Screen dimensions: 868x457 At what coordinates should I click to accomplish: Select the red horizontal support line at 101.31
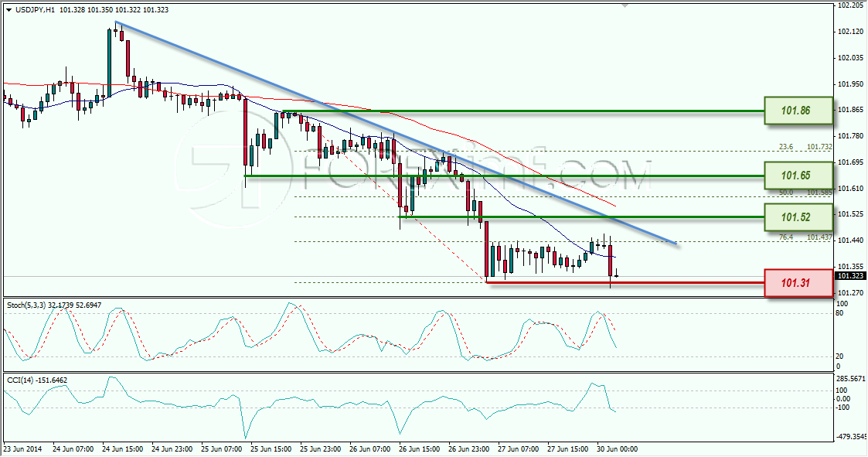click(625, 282)
